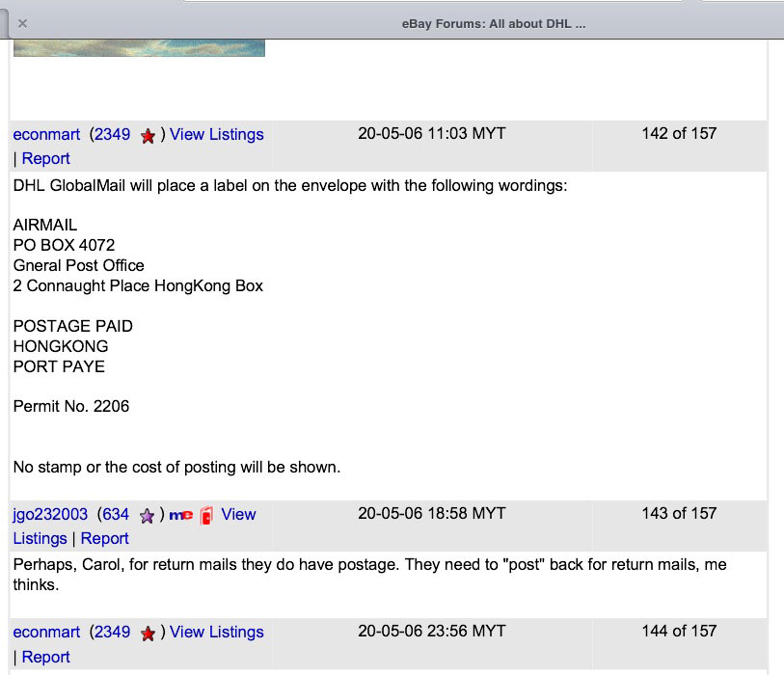784x675 pixels.
Task: Click '143 of 157' post counter
Action: click(679, 514)
